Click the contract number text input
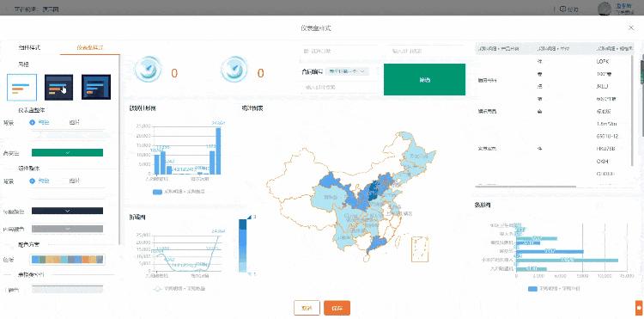Image resolution: width=644 pixels, height=319 pixels. pyautogui.click(x=340, y=87)
